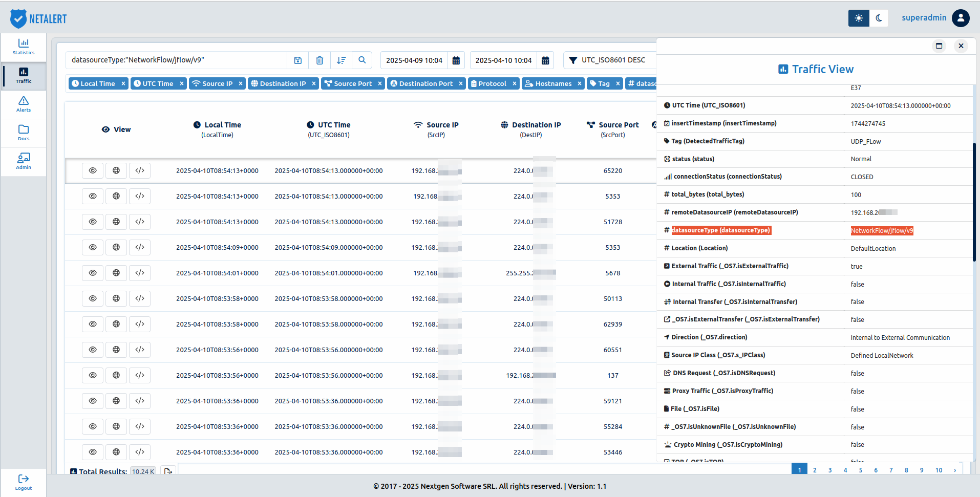Image resolution: width=980 pixels, height=497 pixels.
Task: Save the current search query
Action: tap(298, 60)
